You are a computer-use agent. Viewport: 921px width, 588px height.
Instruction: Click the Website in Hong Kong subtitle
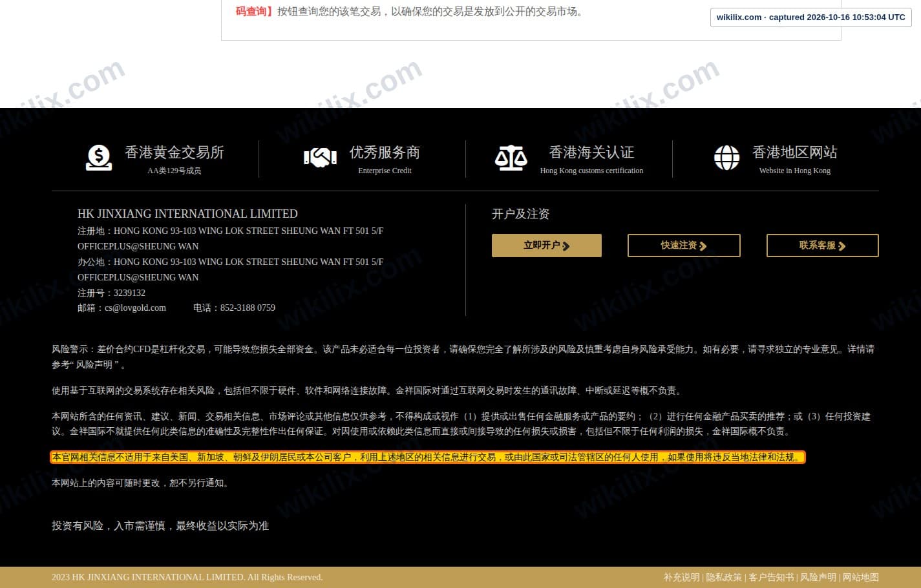795,171
